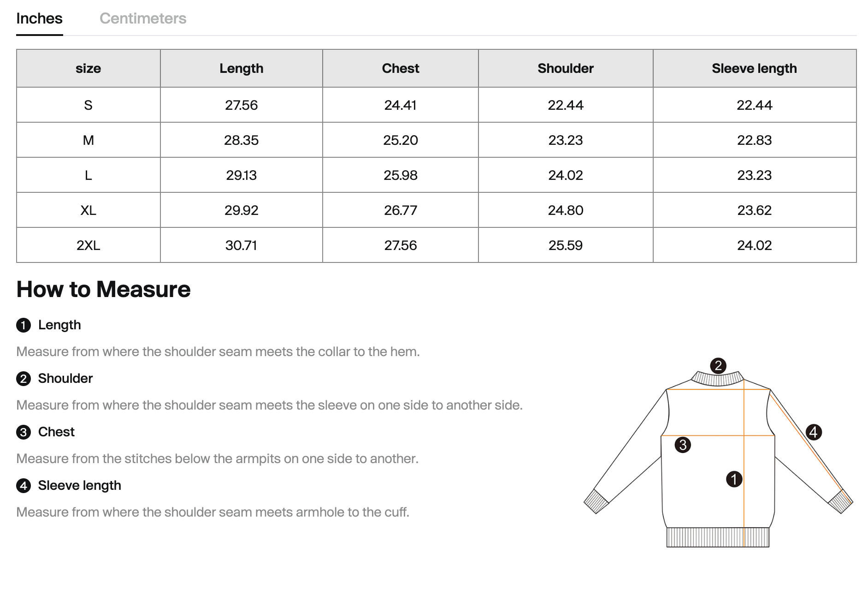This screenshot has width=868, height=601.
Task: Click the number 1 Length bullet icon
Action: (24, 325)
